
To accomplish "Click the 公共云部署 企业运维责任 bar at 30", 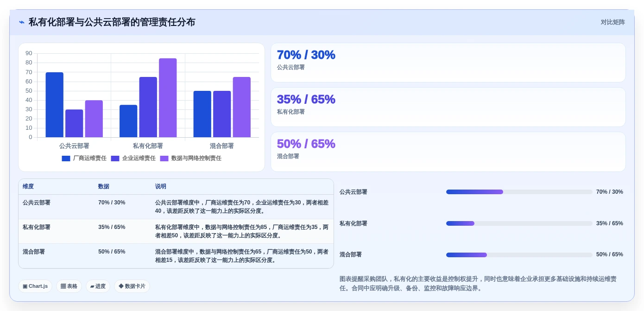I will pos(74,123).
